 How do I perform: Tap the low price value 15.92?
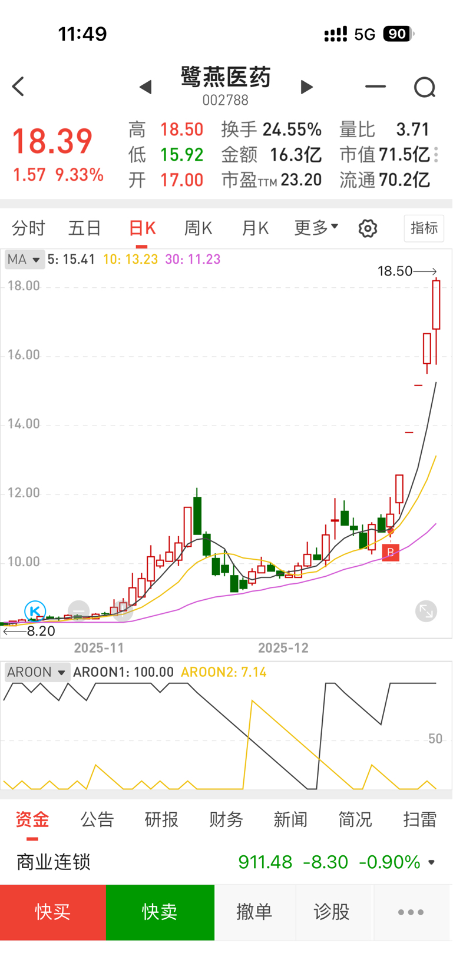tap(182, 155)
